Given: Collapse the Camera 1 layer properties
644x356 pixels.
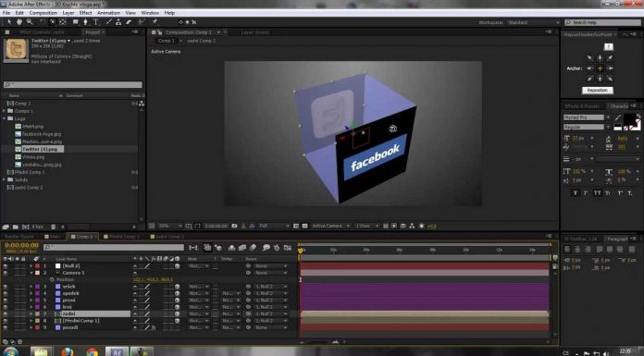Looking at the screenshot, I should point(31,273).
